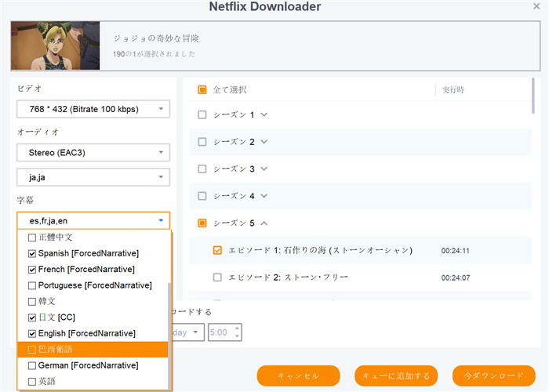Click the episode list vertical scrollbar
This screenshot has height=392, width=549.
click(533, 96)
